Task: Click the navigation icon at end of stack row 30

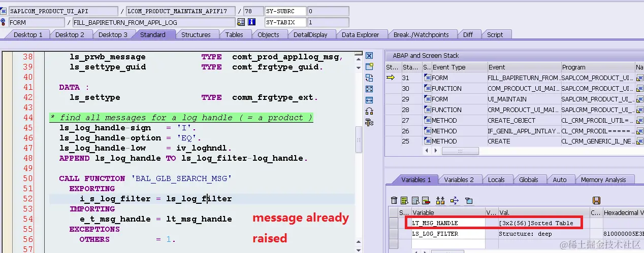Action: 639,88
